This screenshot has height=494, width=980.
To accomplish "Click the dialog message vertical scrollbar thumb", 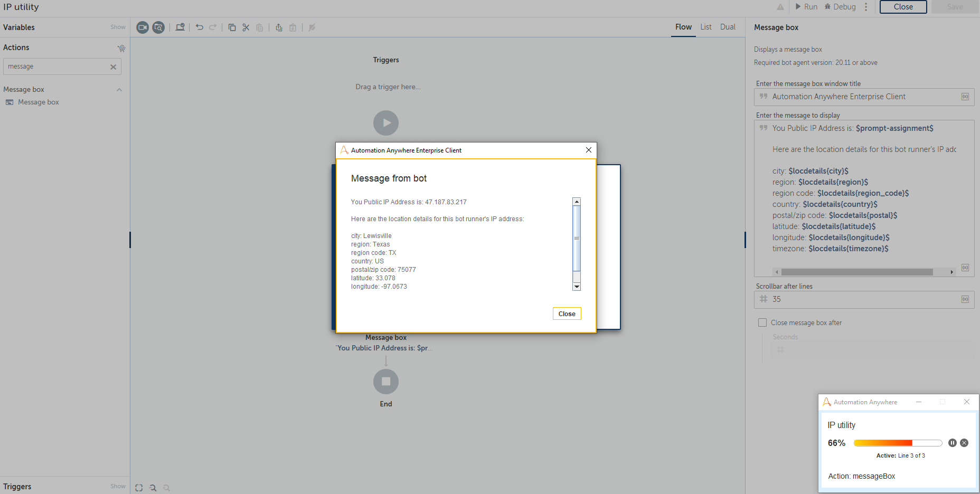I will (577, 238).
